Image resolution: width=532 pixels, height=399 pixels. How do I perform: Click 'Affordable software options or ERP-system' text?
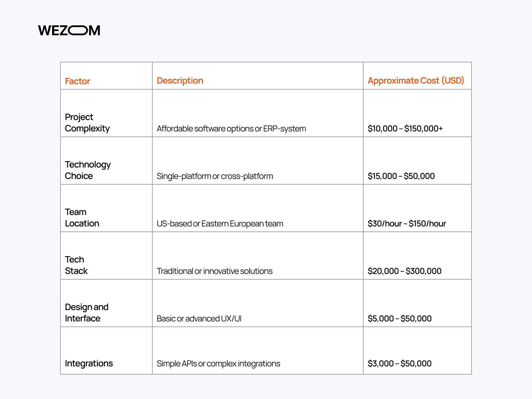[231, 129]
